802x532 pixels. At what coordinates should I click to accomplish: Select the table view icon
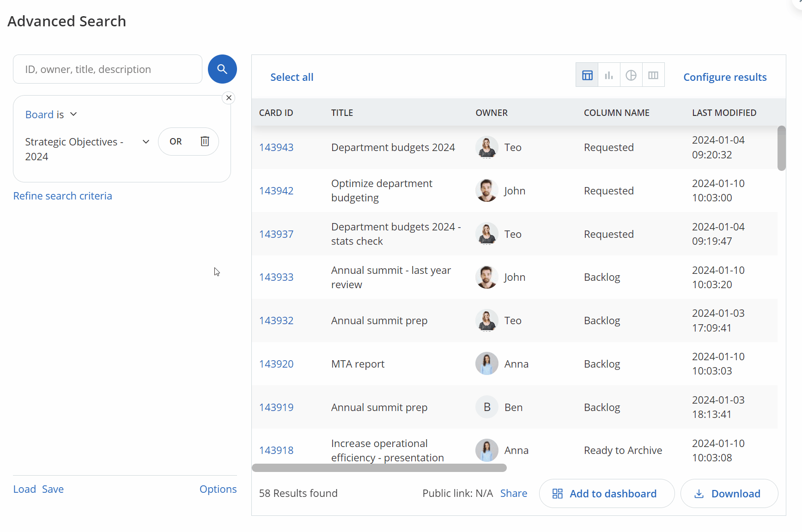(x=587, y=74)
